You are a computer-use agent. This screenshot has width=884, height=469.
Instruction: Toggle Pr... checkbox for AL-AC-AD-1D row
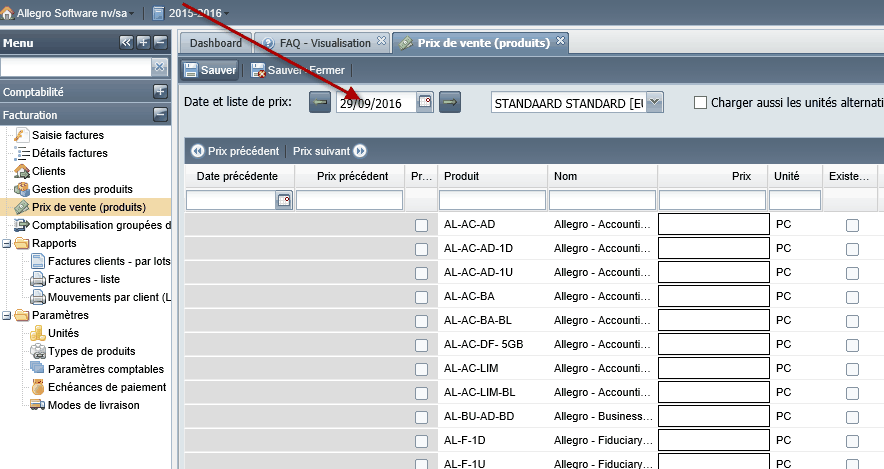[421, 249]
